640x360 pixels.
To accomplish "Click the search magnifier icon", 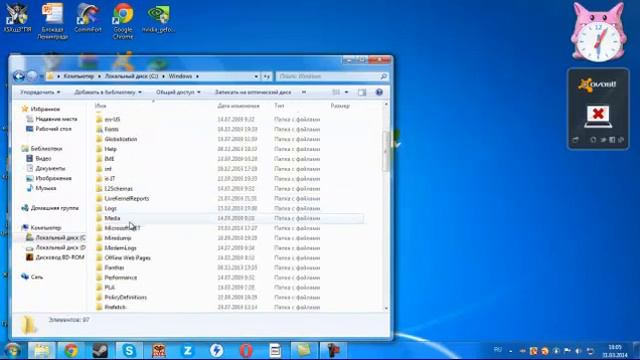I will [x=383, y=76].
